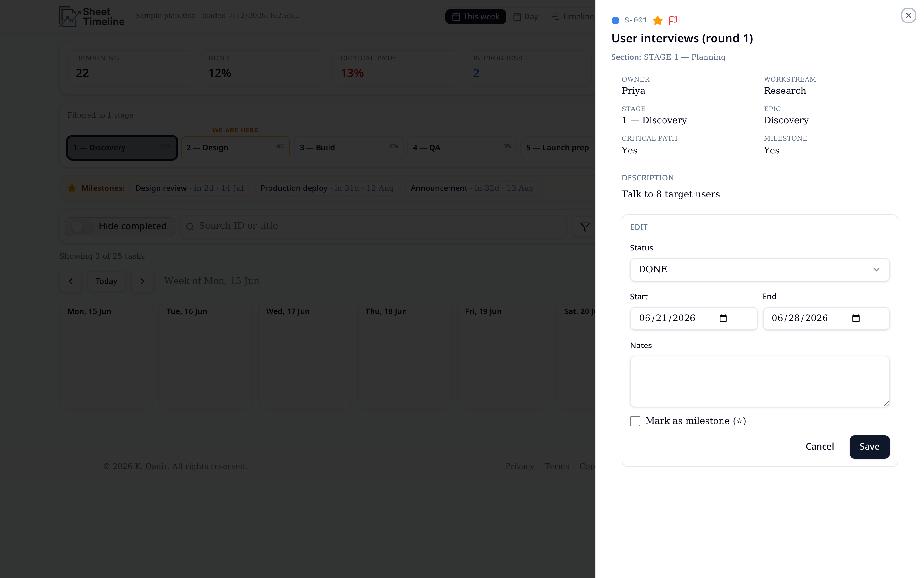Focus the Search ID or title field

373,227
